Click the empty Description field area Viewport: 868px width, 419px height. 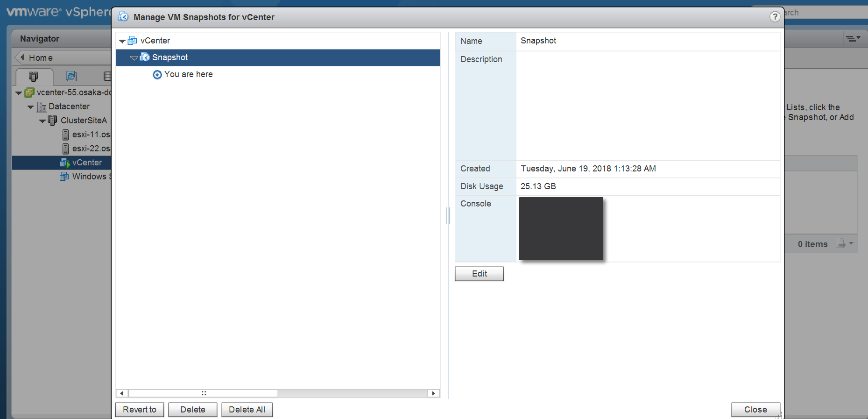pos(648,106)
